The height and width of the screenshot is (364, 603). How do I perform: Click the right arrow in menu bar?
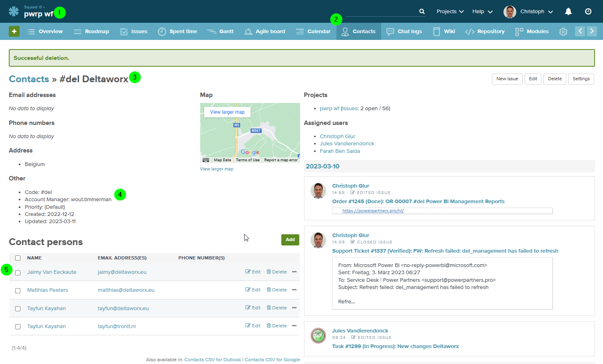(592, 31)
